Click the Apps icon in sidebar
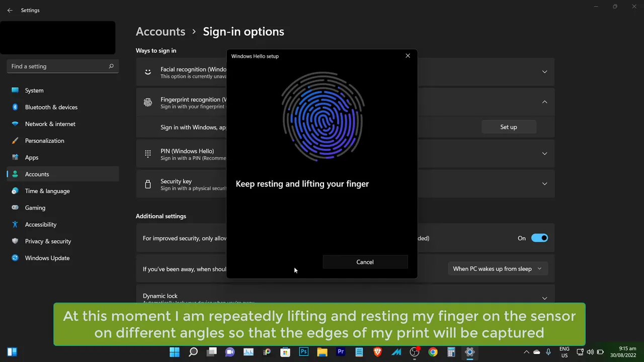Image resolution: width=644 pixels, height=362 pixels. pyautogui.click(x=15, y=157)
